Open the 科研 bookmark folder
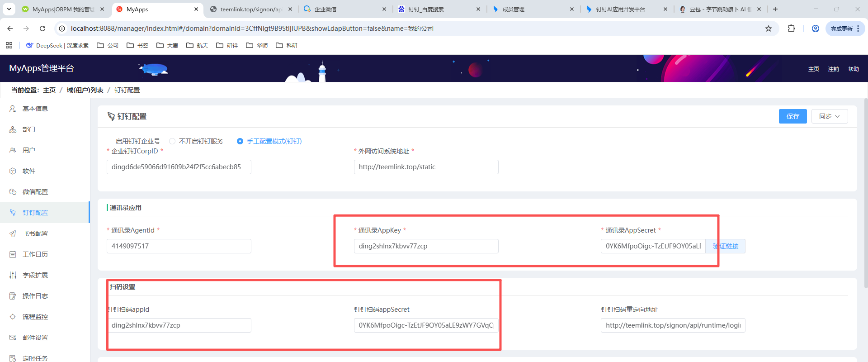868x362 pixels. 287,45
